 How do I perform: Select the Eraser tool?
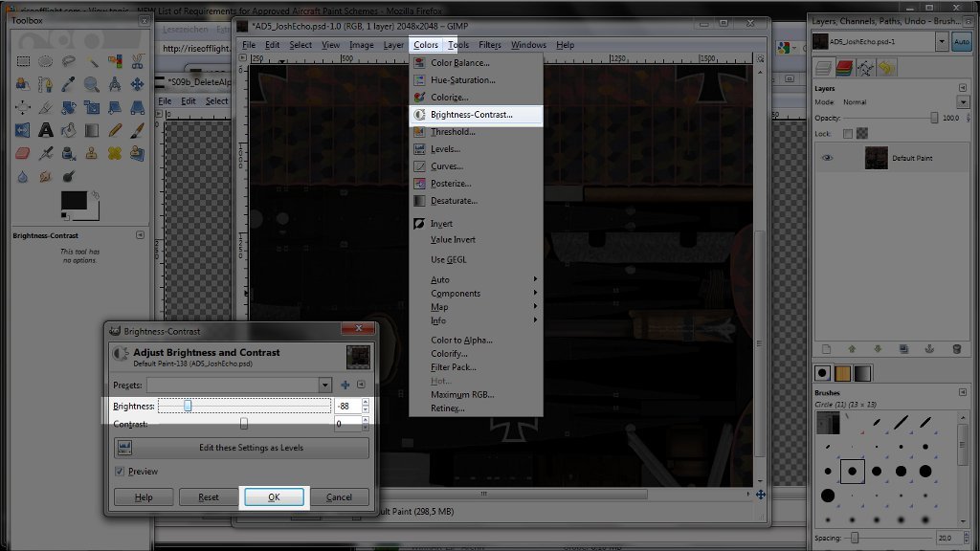tap(23, 153)
